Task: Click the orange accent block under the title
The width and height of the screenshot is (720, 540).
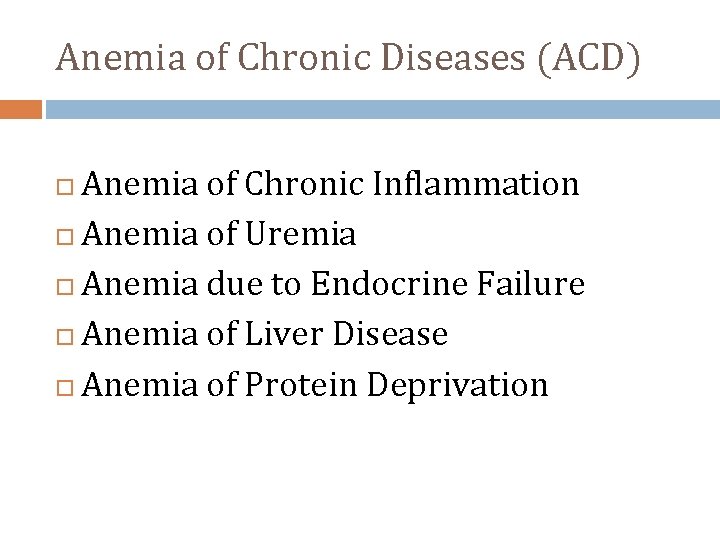Action: [x=21, y=109]
